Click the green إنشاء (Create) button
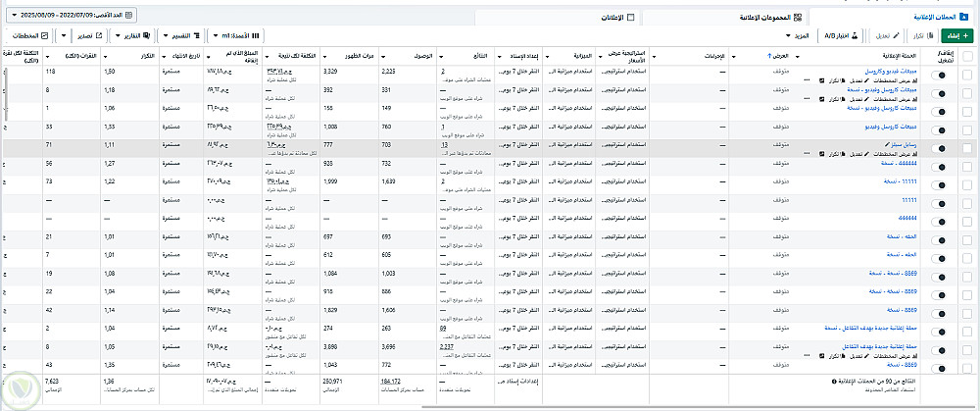This screenshot has height=411, width=980. coord(954,35)
